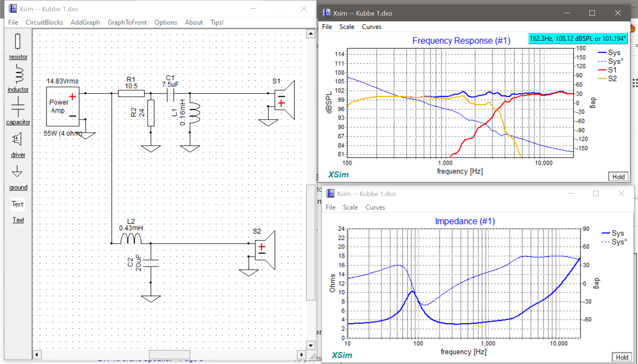Open File menu in Frequency Response window
The width and height of the screenshot is (638, 364).
click(327, 27)
